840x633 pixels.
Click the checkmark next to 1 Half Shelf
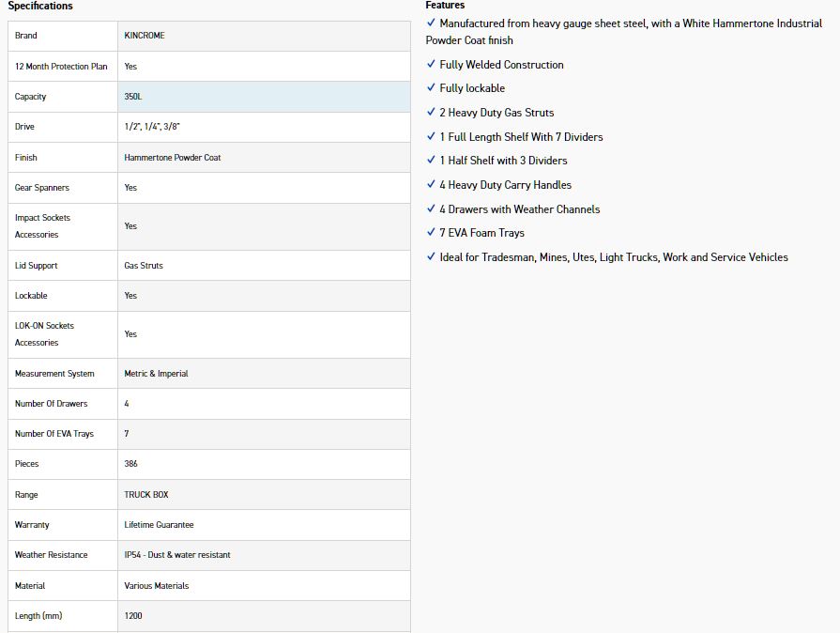point(431,160)
